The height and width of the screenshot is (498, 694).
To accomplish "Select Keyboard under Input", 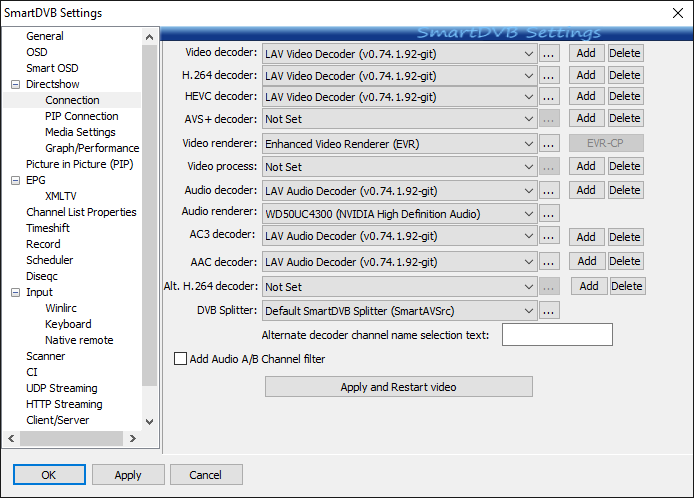I will tap(68, 324).
